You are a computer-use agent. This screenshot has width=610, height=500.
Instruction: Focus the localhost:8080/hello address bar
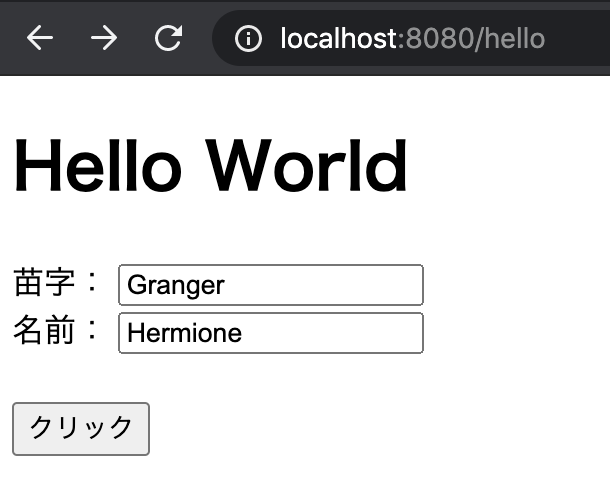[412, 38]
